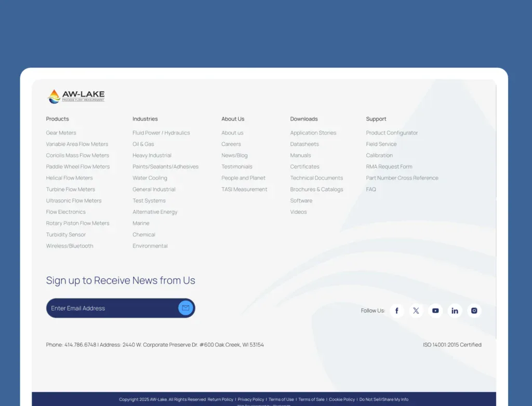Select Fluid Power / Hydraulics industry
Viewport: 532px width, 406px height.
tap(161, 133)
